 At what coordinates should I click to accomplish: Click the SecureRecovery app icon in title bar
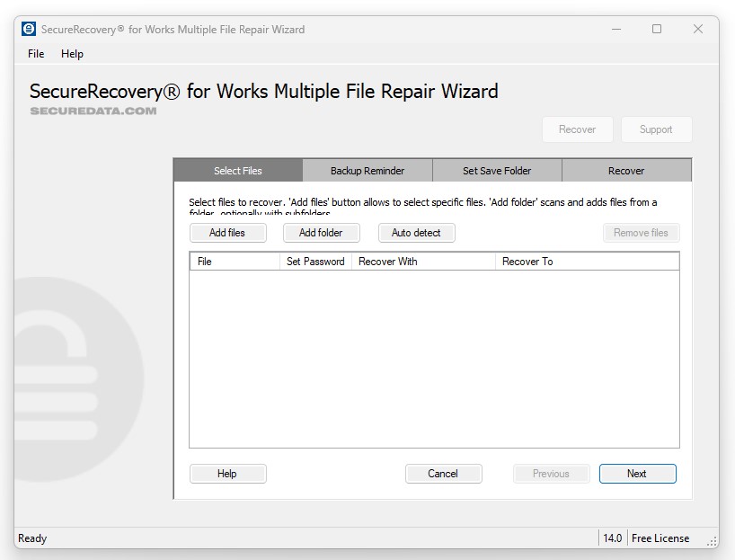point(29,29)
